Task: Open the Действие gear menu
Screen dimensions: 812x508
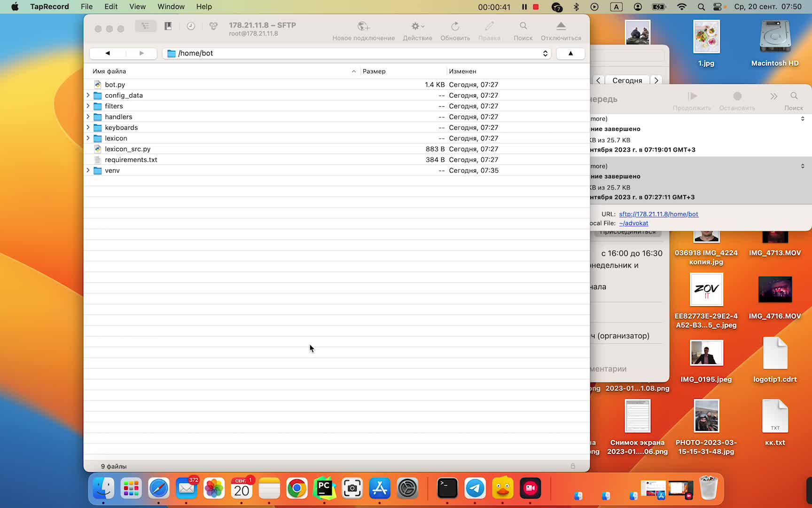Action: [417, 26]
